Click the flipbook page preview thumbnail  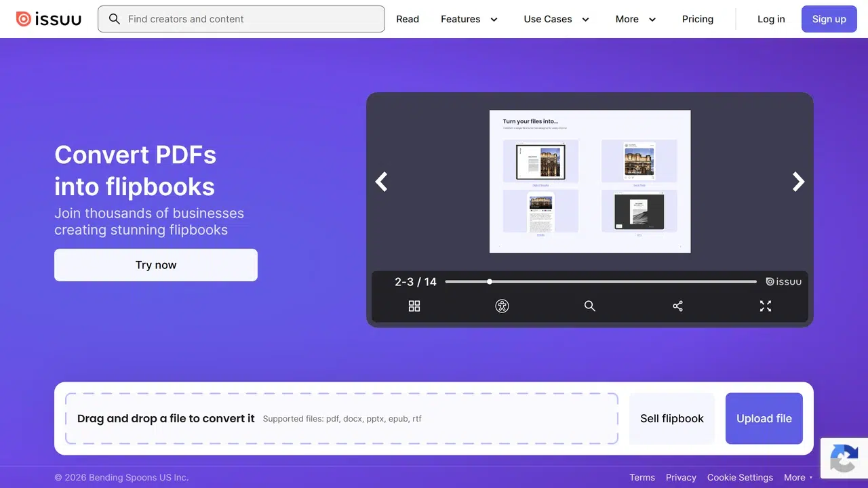(x=590, y=182)
